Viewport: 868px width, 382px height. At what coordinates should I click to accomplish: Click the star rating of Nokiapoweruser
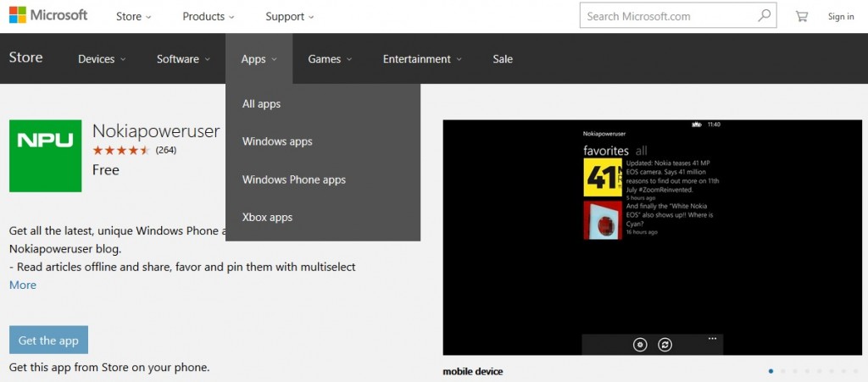point(120,150)
